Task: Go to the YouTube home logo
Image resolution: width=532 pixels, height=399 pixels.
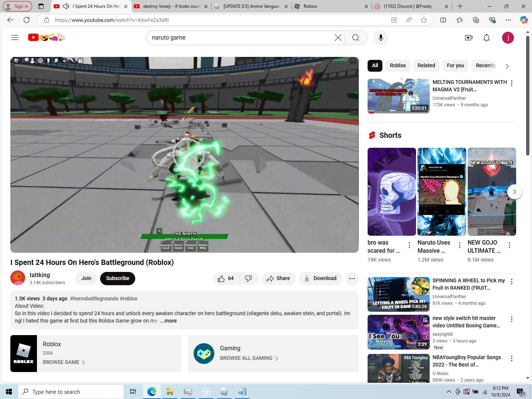Action: point(47,37)
